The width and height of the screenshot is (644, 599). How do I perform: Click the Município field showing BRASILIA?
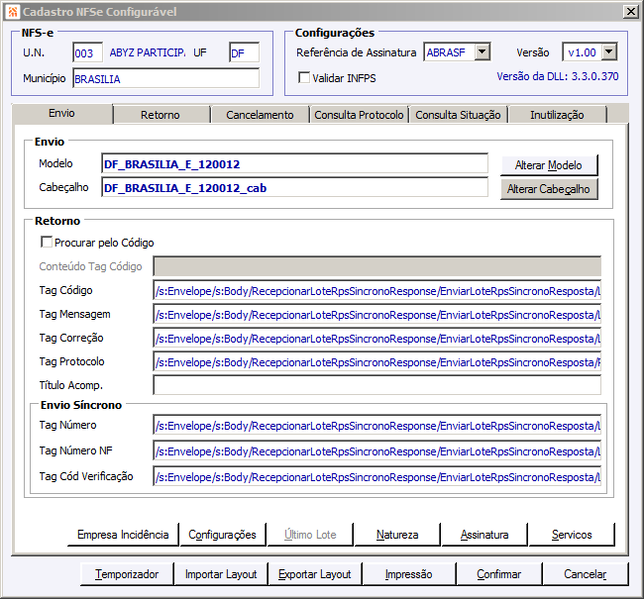pyautogui.click(x=166, y=78)
